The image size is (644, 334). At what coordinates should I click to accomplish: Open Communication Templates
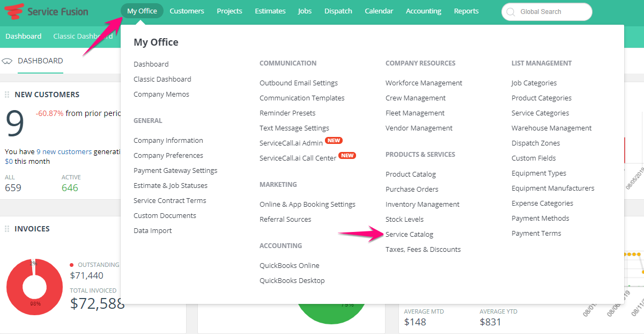click(x=302, y=98)
